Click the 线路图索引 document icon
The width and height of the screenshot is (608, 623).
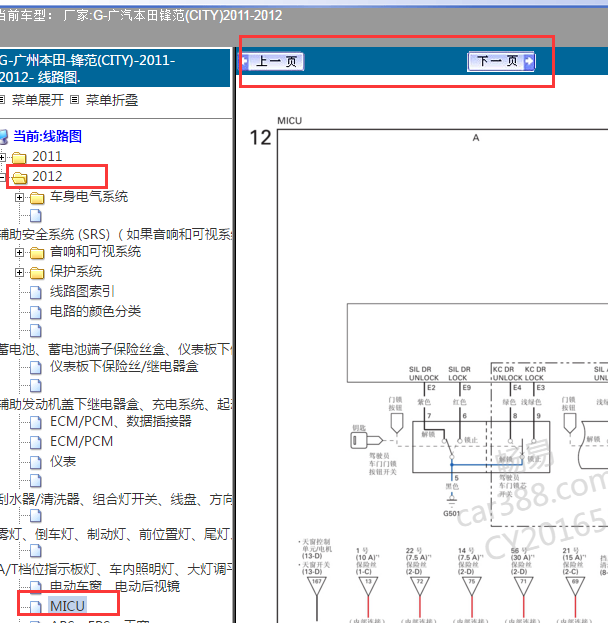36,292
